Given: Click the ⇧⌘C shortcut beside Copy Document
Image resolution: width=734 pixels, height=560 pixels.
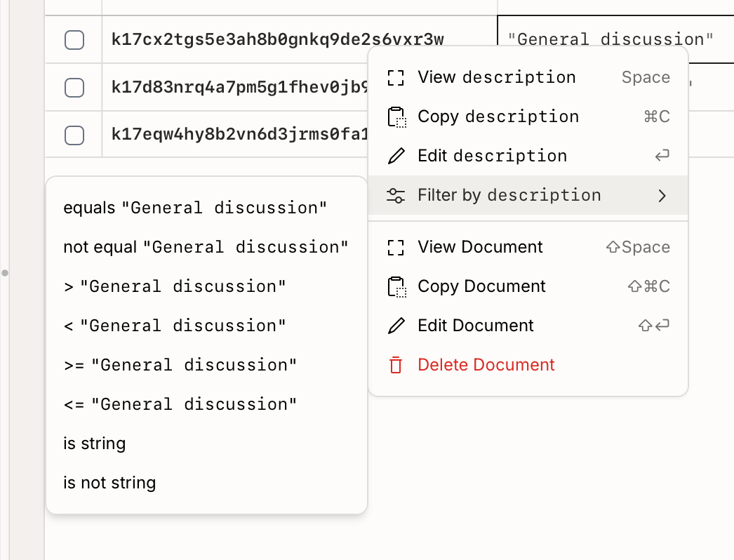Looking at the screenshot, I should [649, 286].
